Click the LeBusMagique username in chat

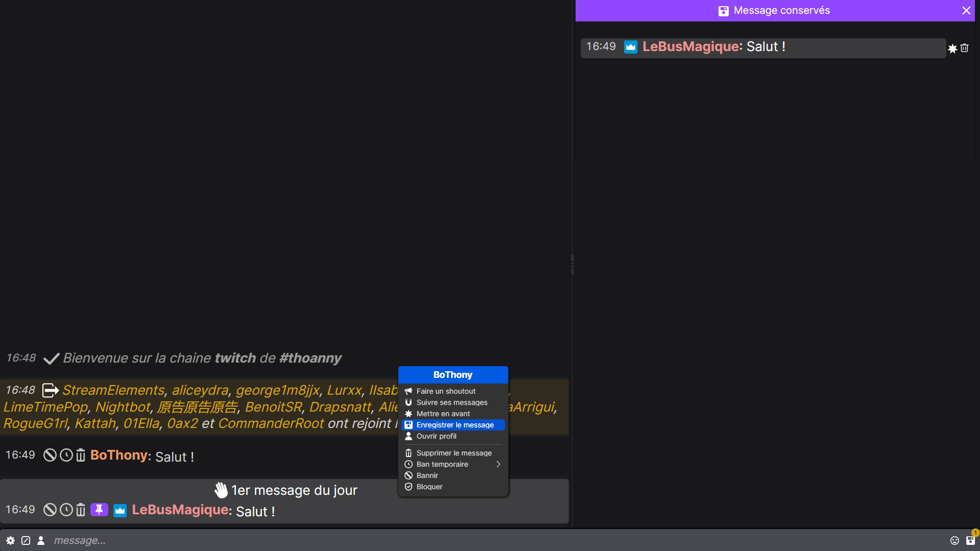pyautogui.click(x=180, y=510)
